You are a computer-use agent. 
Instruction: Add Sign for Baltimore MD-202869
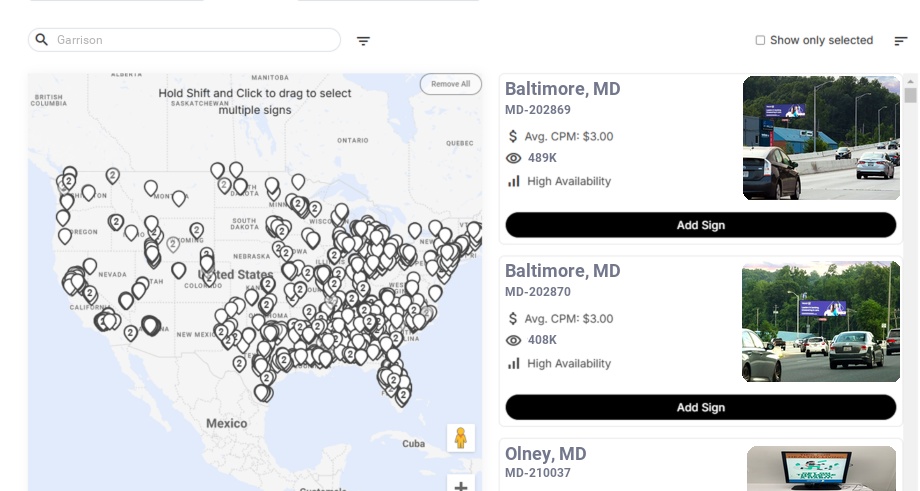700,225
